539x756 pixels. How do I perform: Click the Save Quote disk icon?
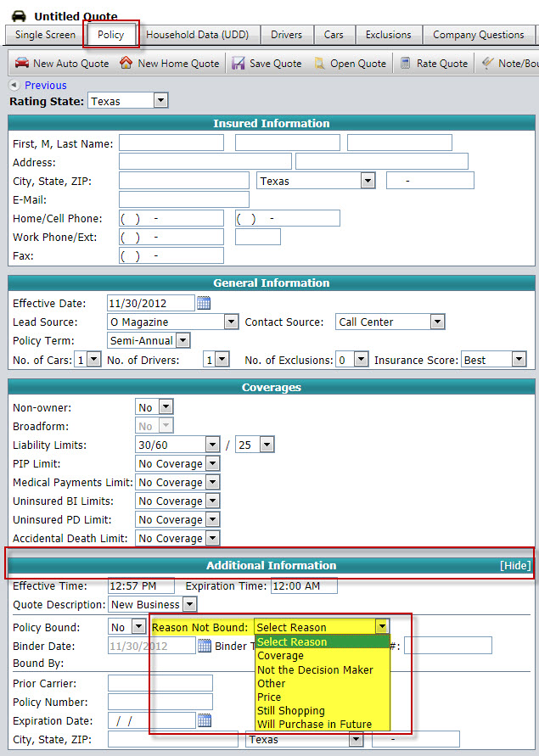tap(239, 63)
